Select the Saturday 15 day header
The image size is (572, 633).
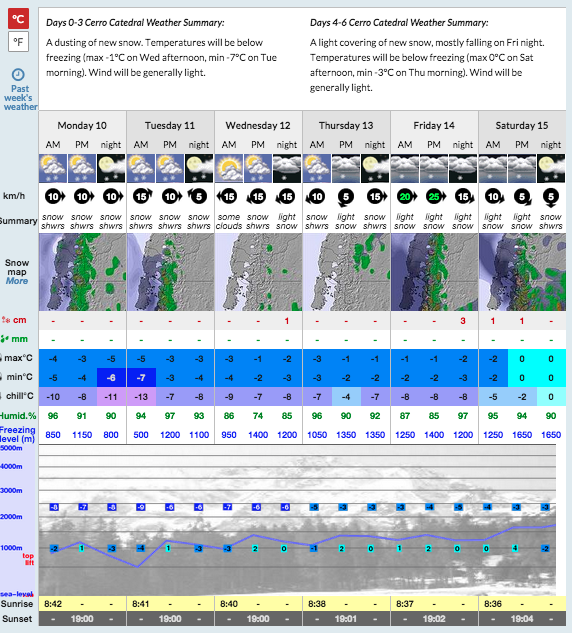[522, 126]
